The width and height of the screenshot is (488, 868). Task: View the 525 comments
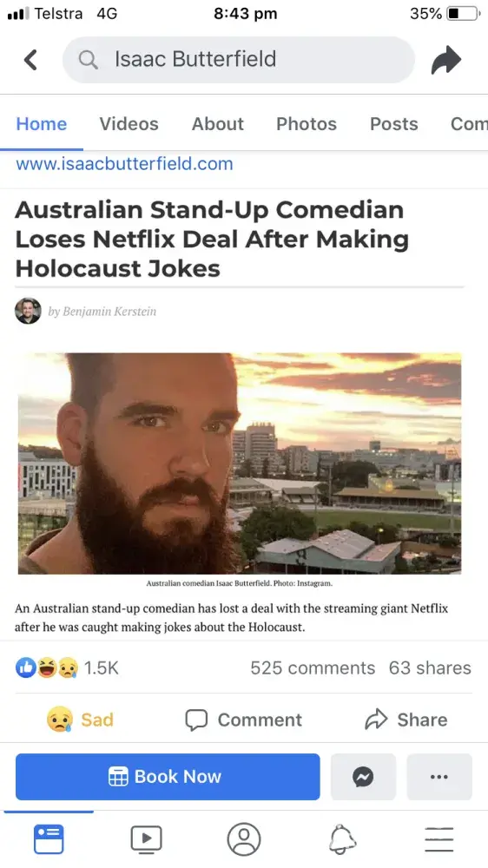[313, 667]
